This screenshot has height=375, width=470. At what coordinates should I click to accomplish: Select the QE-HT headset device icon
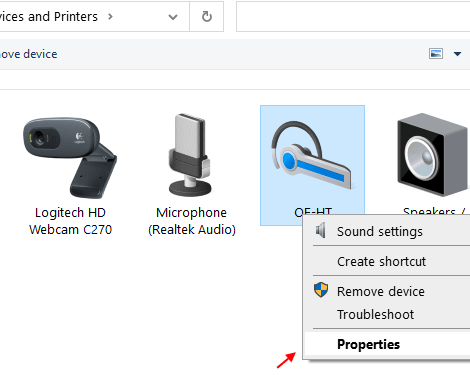click(312, 155)
